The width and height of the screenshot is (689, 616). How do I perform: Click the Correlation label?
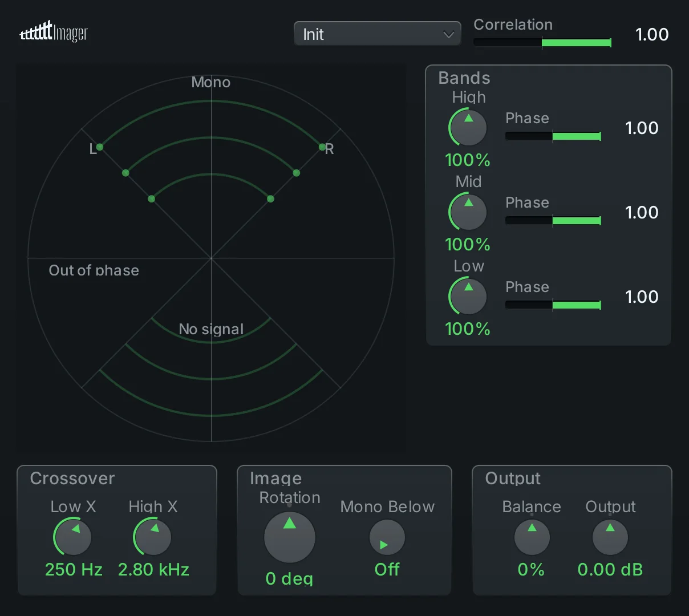(513, 25)
